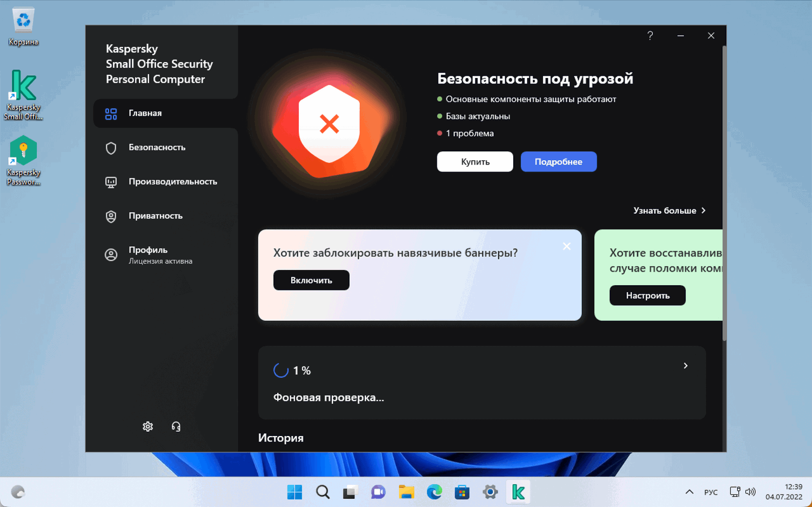The width and height of the screenshot is (812, 507).
Task: Click the window's vertical scrollbar
Action: (x=724, y=194)
